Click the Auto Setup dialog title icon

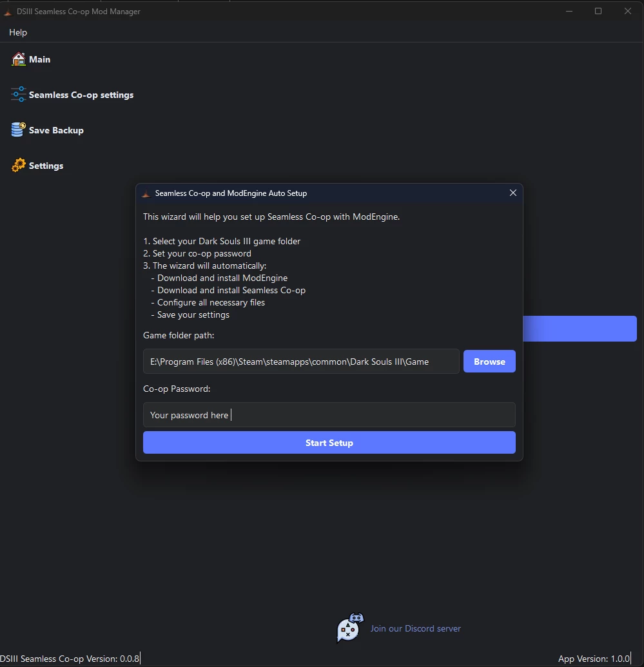146,193
